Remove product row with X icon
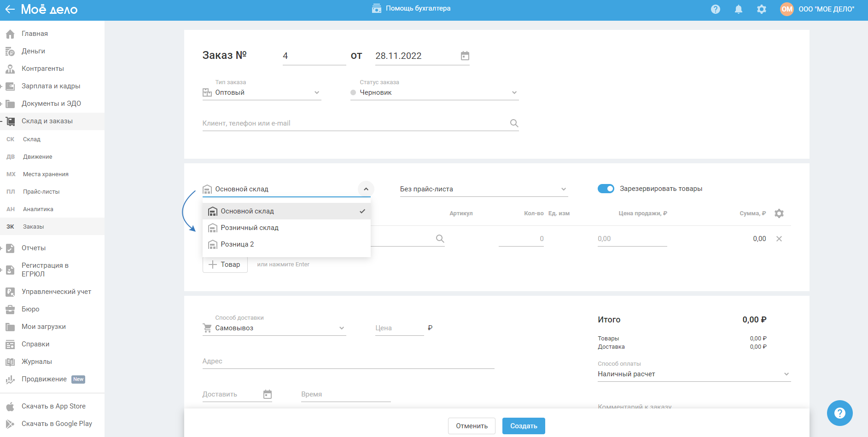Viewport: 868px width, 437px height. pos(779,239)
